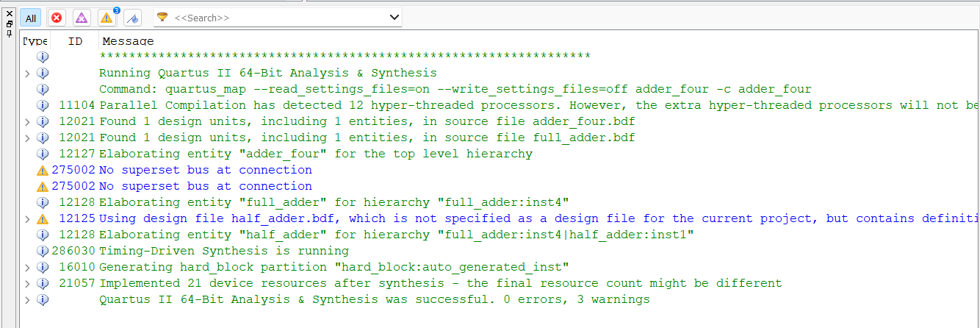Click the funnel filter icon in the search box
The width and height of the screenshot is (980, 328).
pos(162,17)
